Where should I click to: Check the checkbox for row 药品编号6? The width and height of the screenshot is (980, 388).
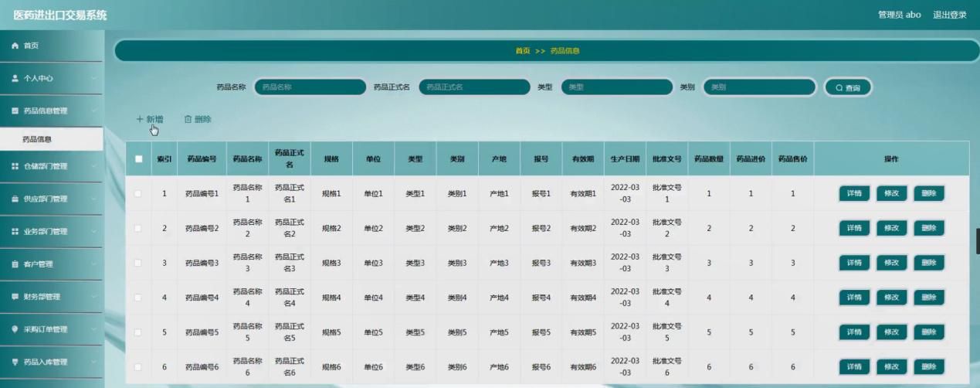138,367
